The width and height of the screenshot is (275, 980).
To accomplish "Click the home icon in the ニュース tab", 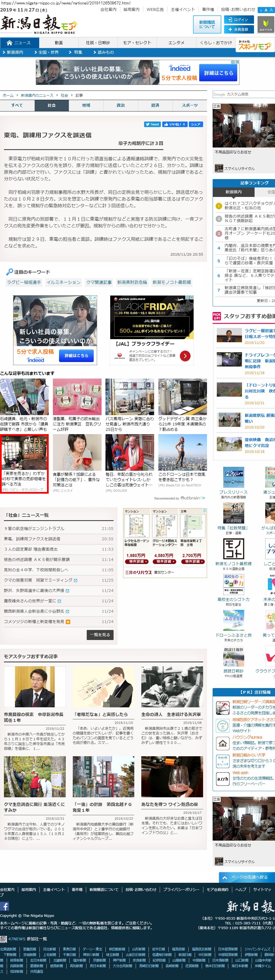I will click(10, 43).
